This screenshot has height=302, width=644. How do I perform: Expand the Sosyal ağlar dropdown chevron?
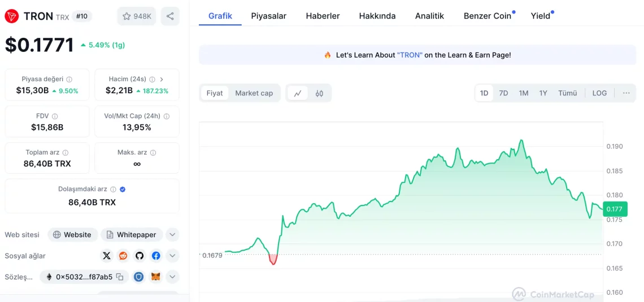pos(172,256)
